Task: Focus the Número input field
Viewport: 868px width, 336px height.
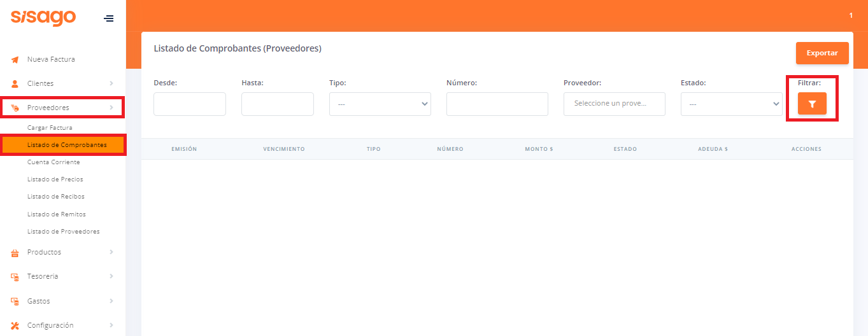Action: [x=497, y=104]
